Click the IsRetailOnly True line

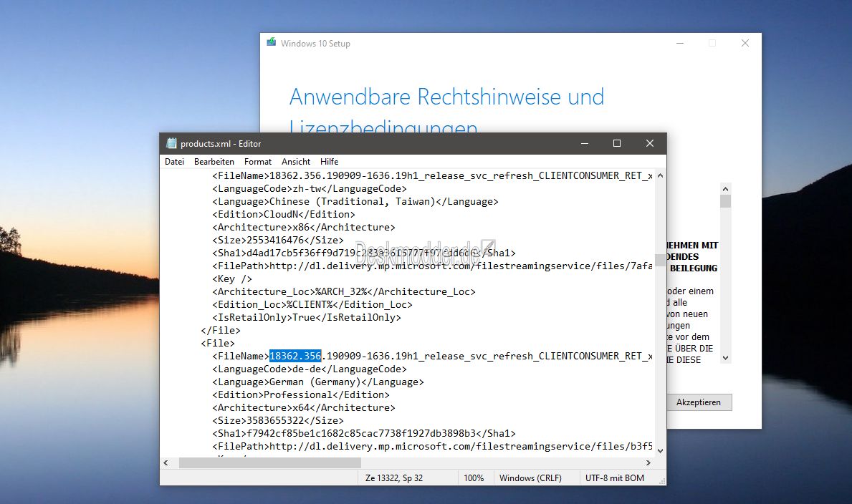tap(307, 318)
